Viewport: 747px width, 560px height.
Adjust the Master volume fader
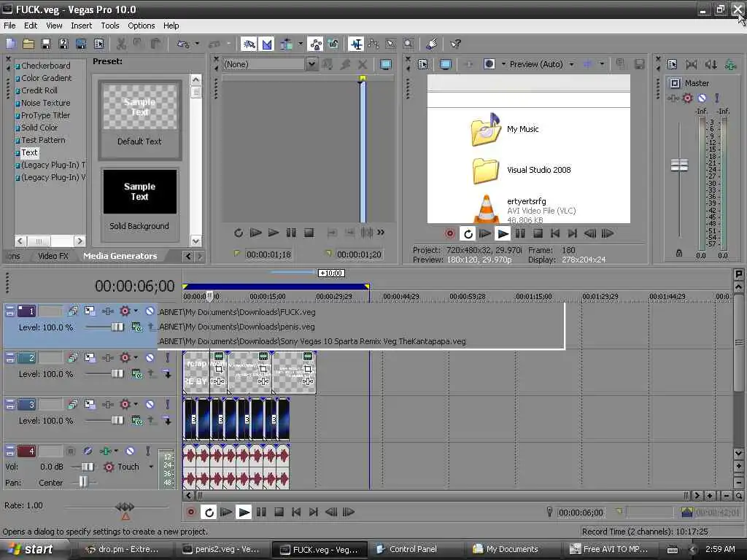(679, 166)
